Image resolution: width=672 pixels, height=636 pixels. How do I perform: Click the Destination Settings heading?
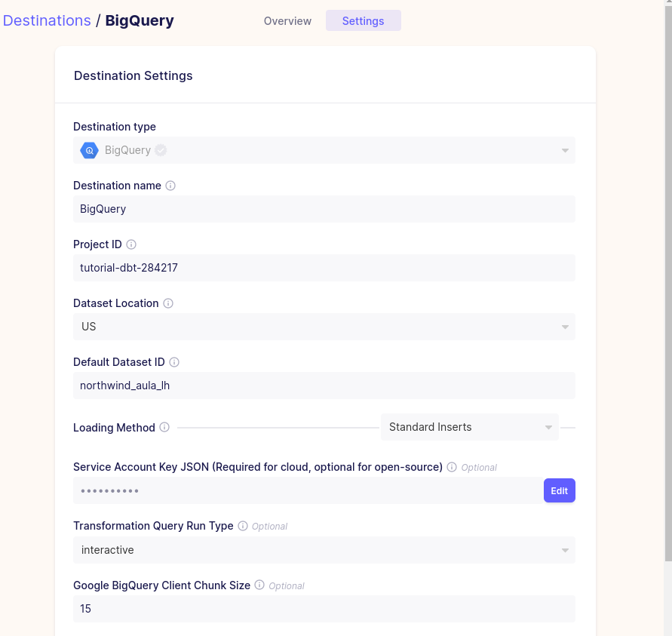click(133, 76)
